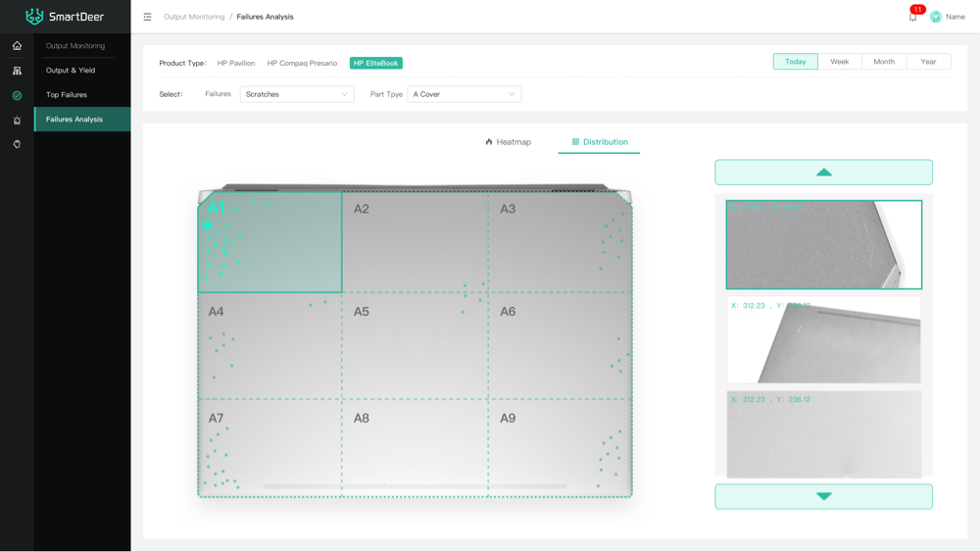Screen dimensions: 980x552
Task: Open the notification bell with badge
Action: 912,17
